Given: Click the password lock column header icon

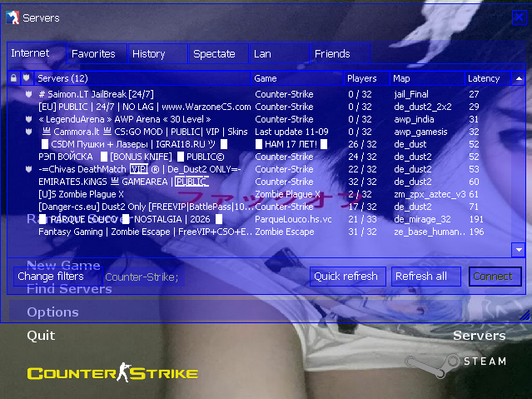Looking at the screenshot, I should (x=13, y=78).
